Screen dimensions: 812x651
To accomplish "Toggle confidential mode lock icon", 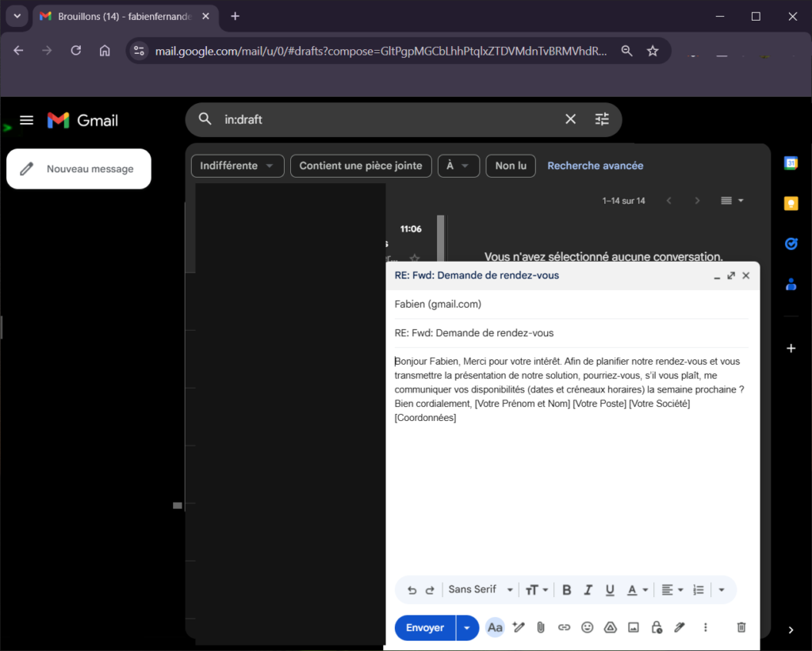I will (x=657, y=627).
